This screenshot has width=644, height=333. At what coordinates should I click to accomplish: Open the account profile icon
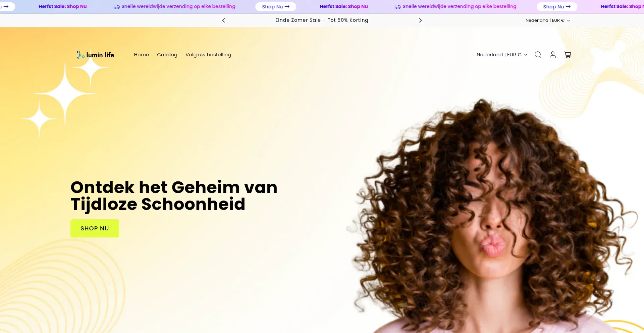(x=553, y=55)
